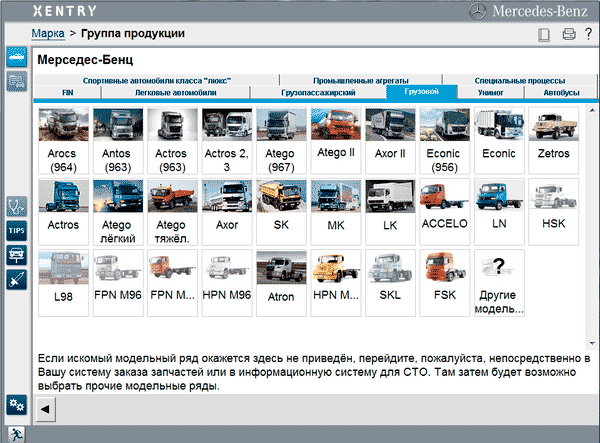The height and width of the screenshot is (443, 600).
Task: Select the SKL model
Action: pyautogui.click(x=390, y=283)
